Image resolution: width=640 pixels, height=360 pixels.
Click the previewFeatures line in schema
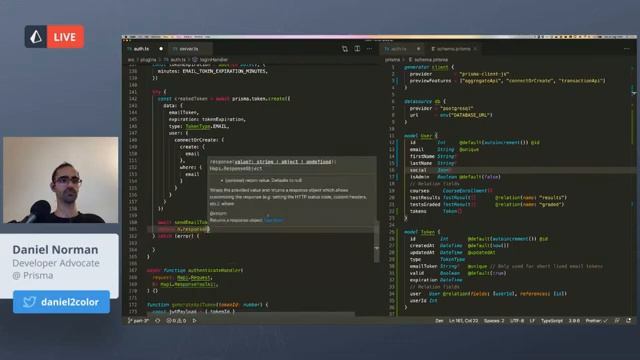507,81
